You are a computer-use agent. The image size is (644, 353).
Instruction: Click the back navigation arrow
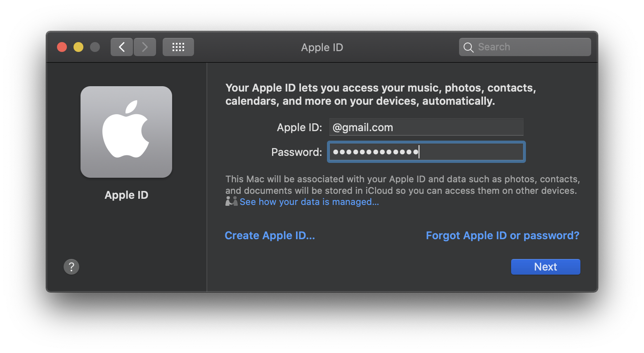tap(122, 47)
